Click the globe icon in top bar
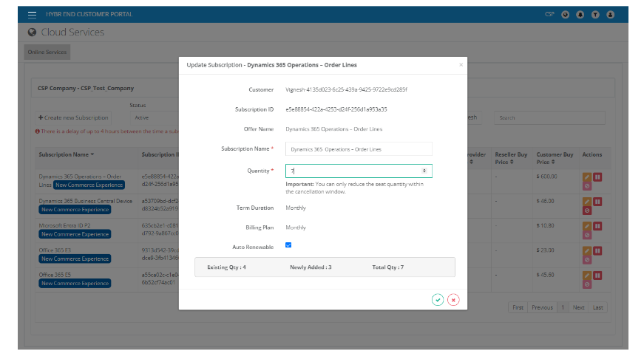This screenshot has height=359, width=644. point(565,15)
